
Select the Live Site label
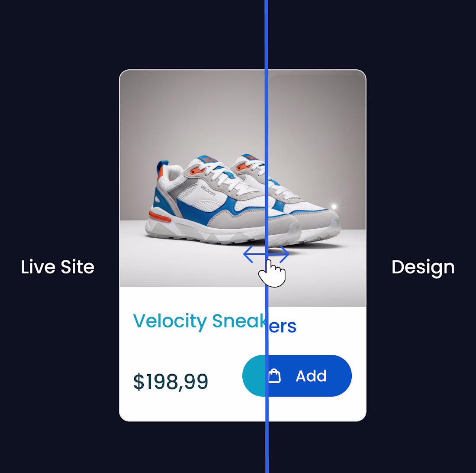pos(58,267)
